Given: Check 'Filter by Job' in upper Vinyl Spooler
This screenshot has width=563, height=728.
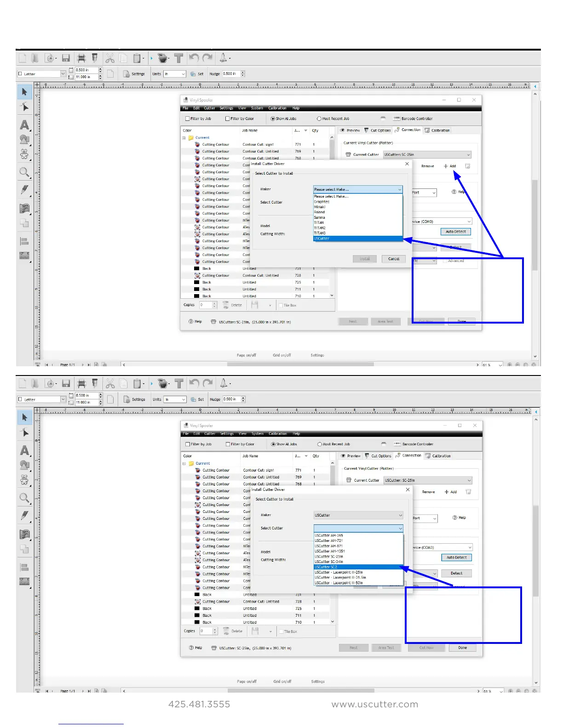Looking at the screenshot, I should point(187,119).
